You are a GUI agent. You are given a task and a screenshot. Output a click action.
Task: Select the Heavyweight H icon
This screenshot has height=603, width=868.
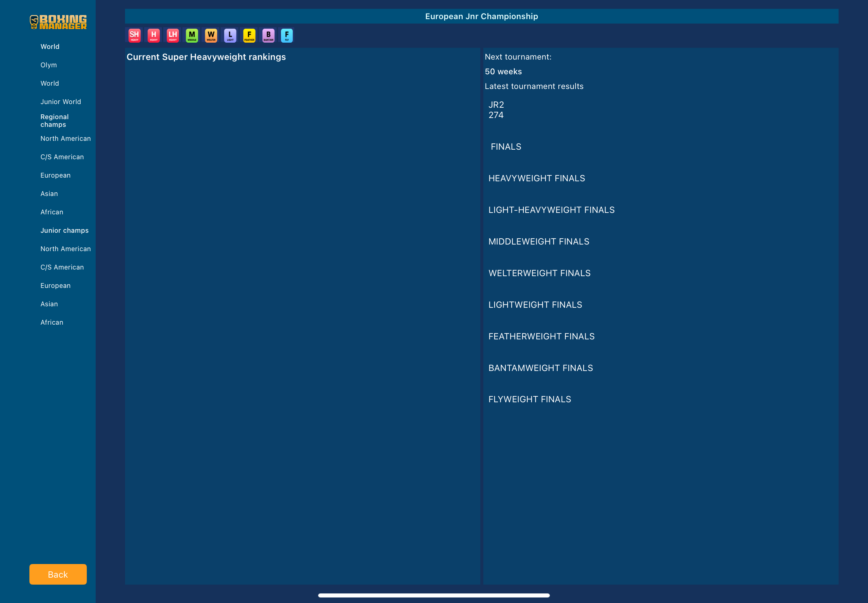[x=153, y=36]
